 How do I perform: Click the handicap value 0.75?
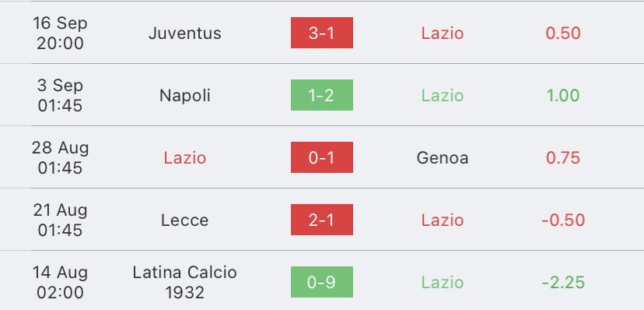(x=563, y=157)
